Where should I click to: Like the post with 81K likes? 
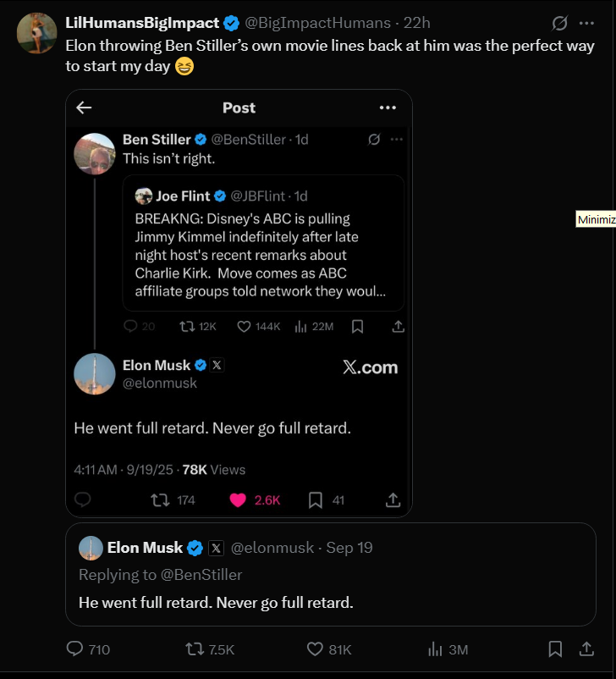tap(316, 649)
